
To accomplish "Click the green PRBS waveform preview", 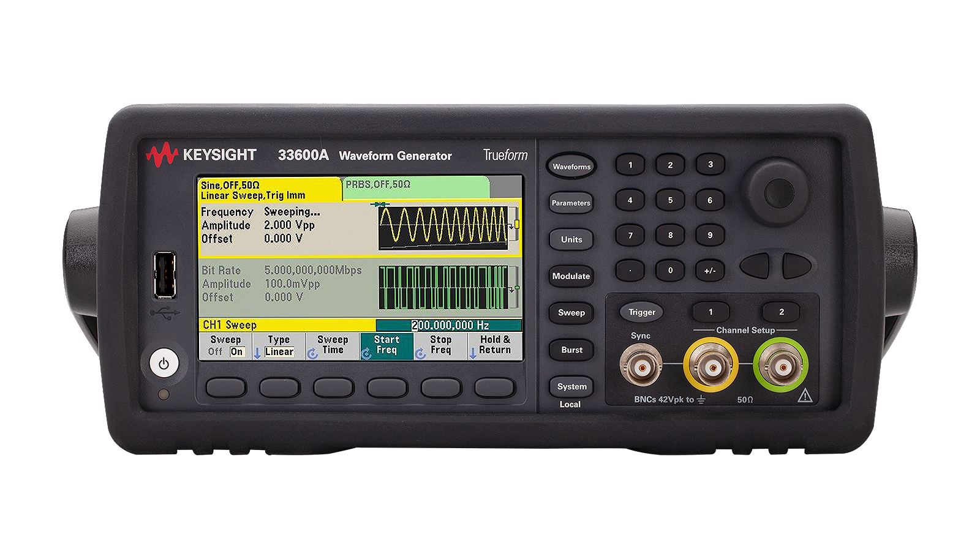I will pos(443,287).
